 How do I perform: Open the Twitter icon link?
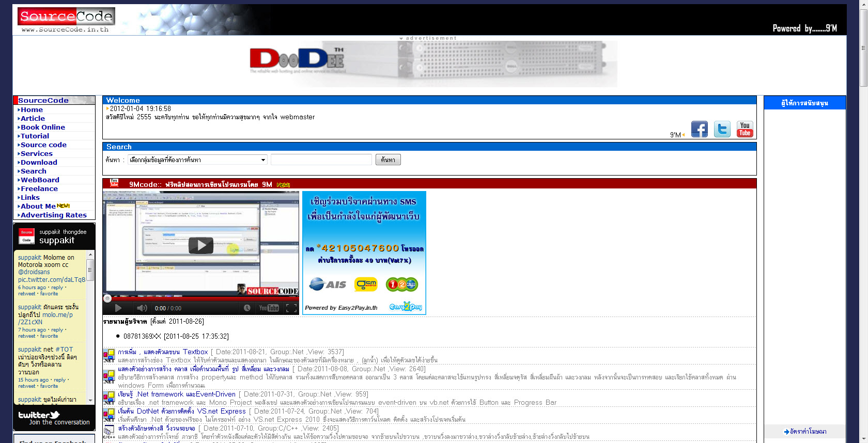722,129
